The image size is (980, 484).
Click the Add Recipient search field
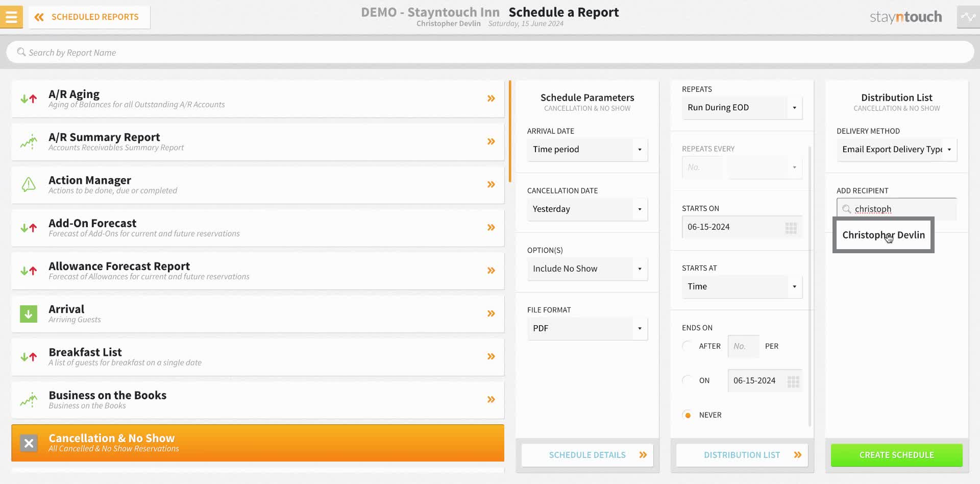point(897,209)
